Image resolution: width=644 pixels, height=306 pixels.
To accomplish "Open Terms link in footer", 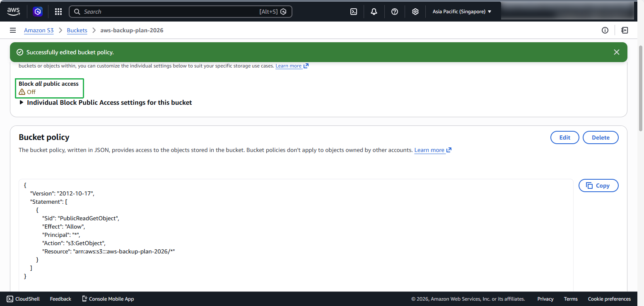I will tap(571, 299).
